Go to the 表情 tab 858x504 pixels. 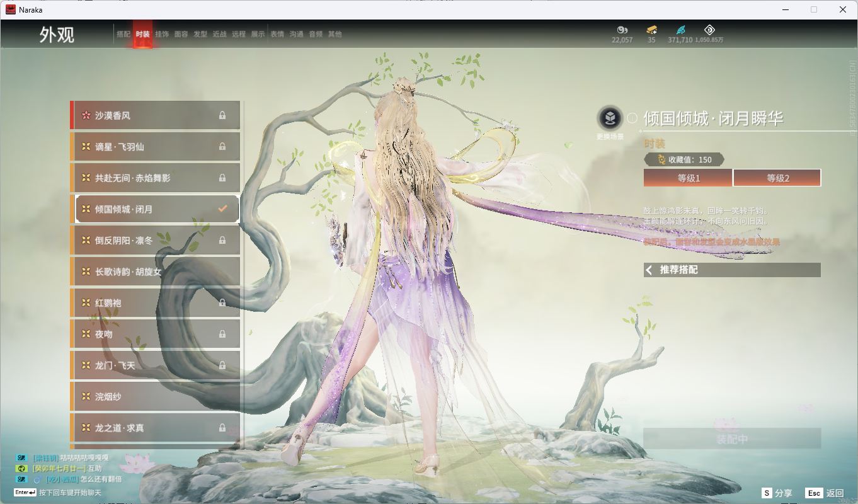click(x=277, y=34)
